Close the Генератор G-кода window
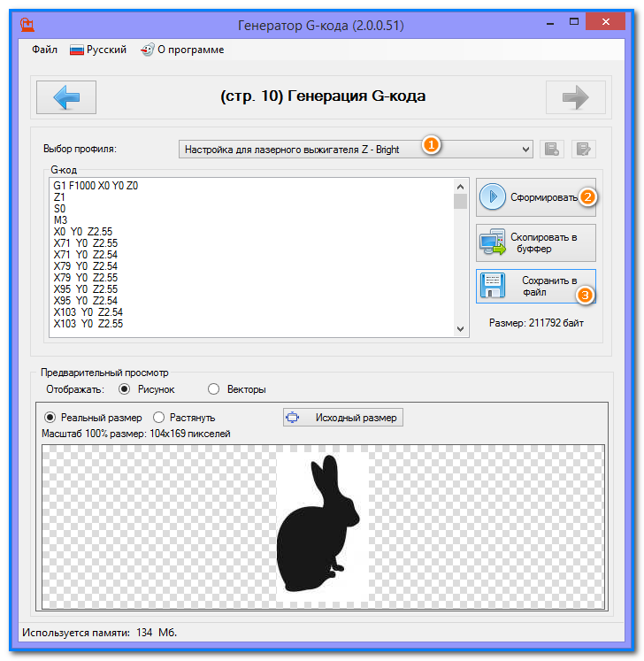Image resolution: width=644 pixels, height=661 pixels. (605, 22)
